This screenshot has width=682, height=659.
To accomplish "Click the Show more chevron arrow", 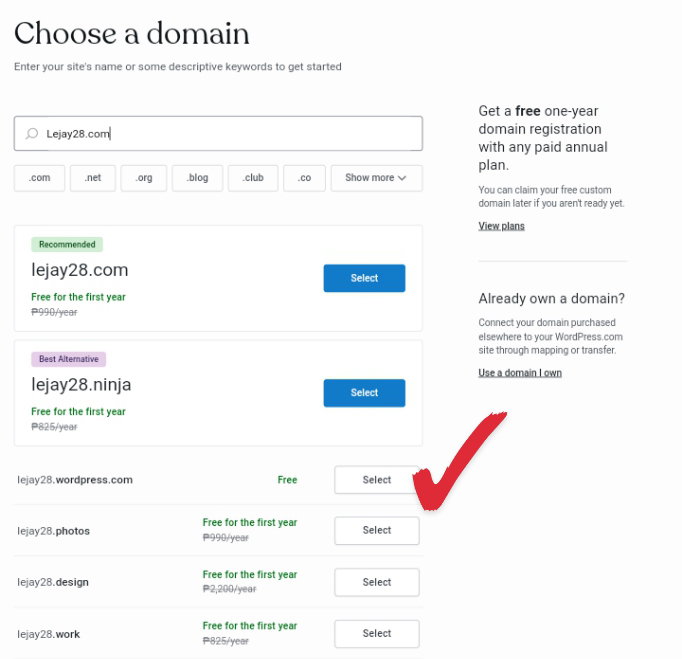I will click(402, 178).
